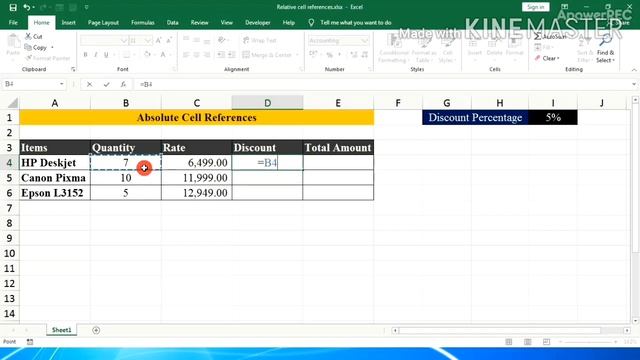Viewport: 640px width, 360px height.
Task: Click the AutoSum sigma icon
Action: tap(538, 36)
